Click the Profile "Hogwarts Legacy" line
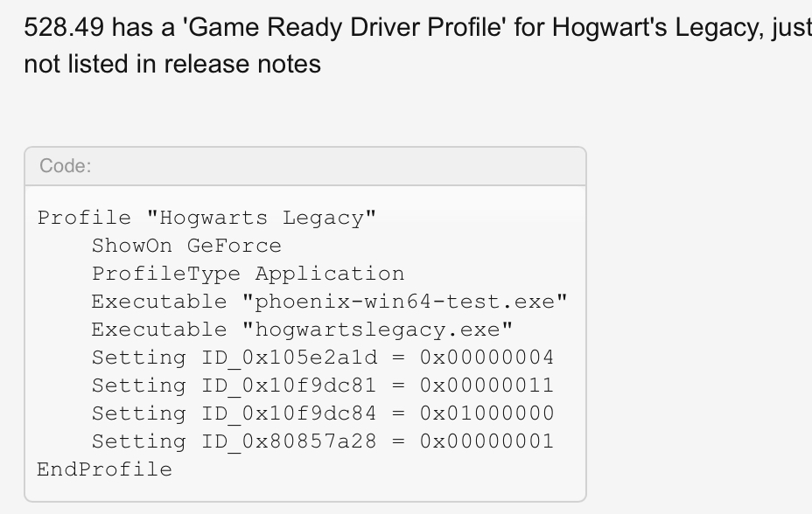 point(206,218)
